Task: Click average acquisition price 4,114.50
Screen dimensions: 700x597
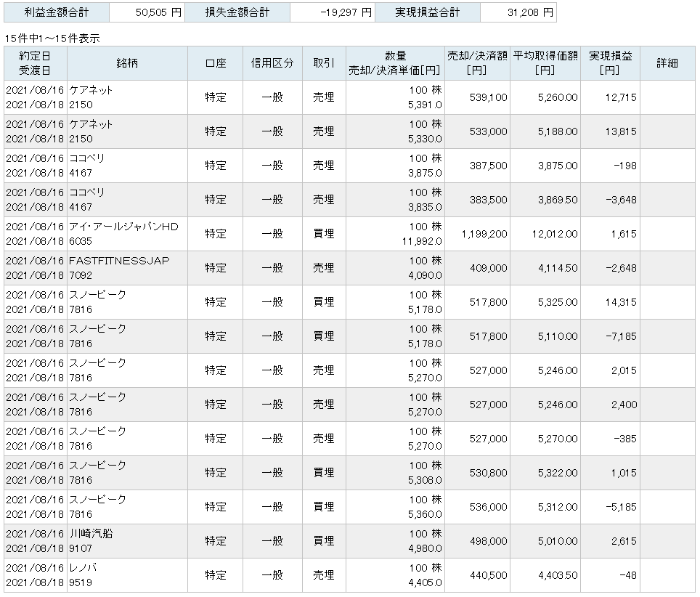Action: [x=558, y=268]
